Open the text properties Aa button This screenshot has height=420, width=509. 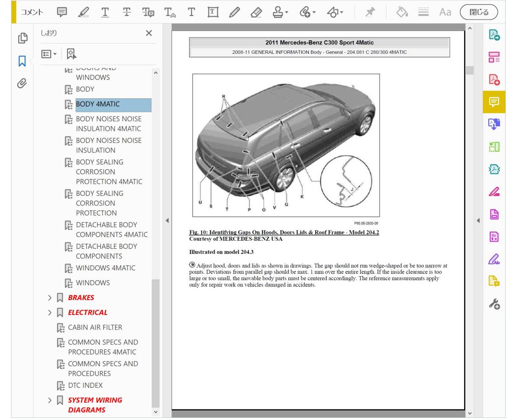pyautogui.click(x=445, y=12)
